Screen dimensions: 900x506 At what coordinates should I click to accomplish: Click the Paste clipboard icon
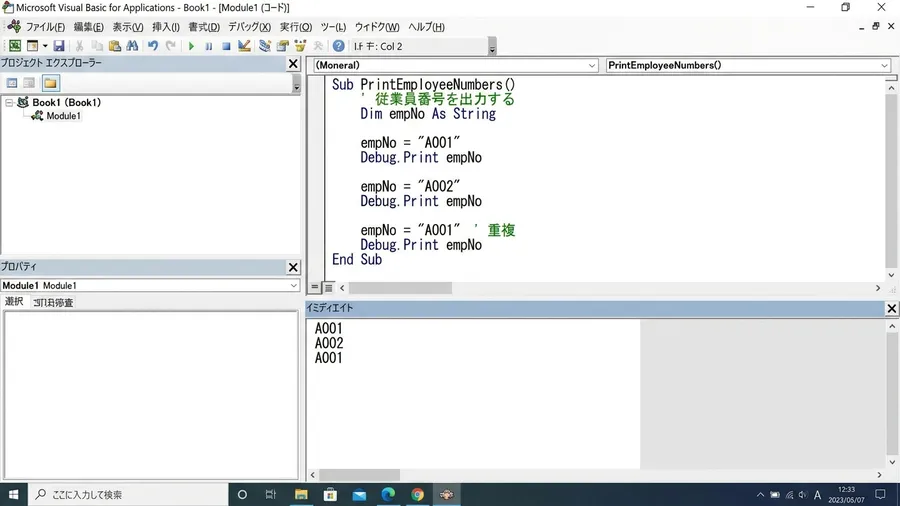pyautogui.click(x=115, y=46)
